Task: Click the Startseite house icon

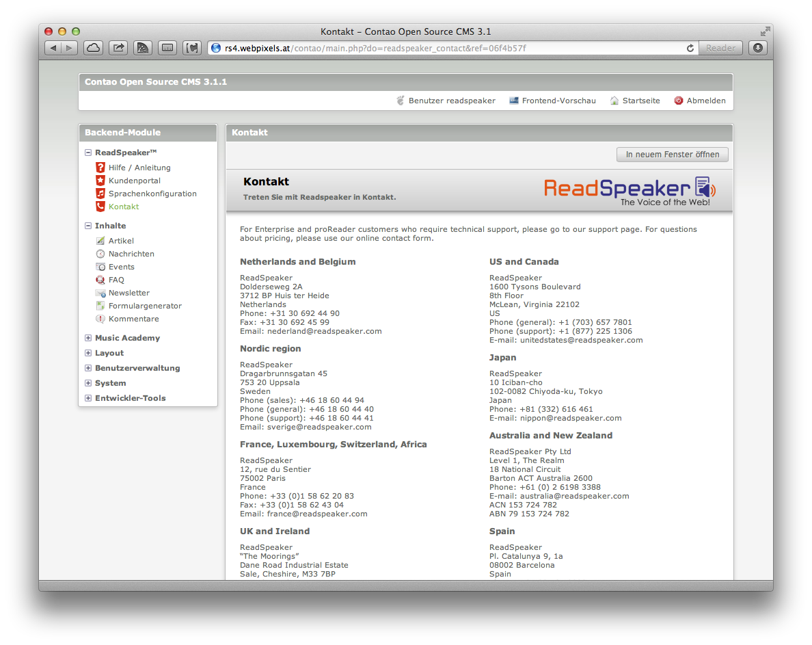Action: (614, 101)
